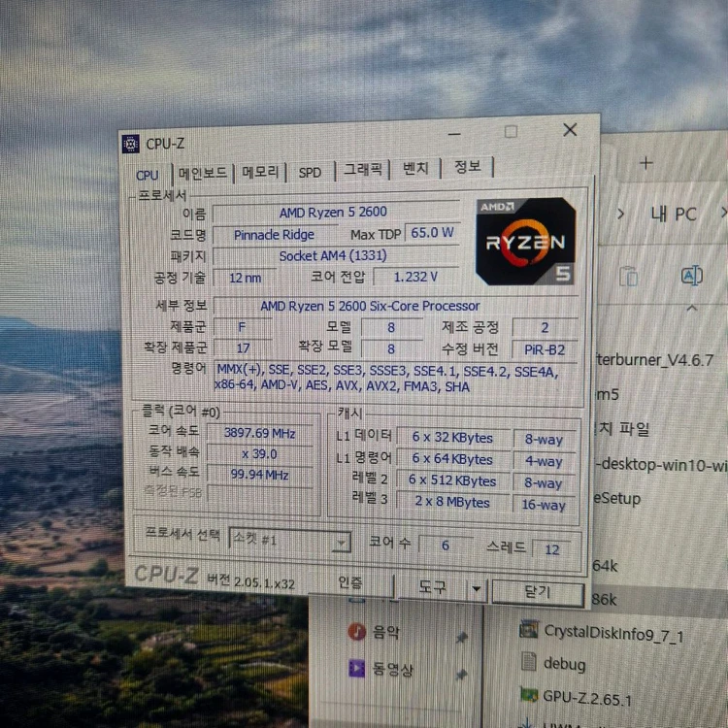Click the 6 x 64 KBytes L1 instruction value
The image size is (728, 728).
pyautogui.click(x=452, y=459)
